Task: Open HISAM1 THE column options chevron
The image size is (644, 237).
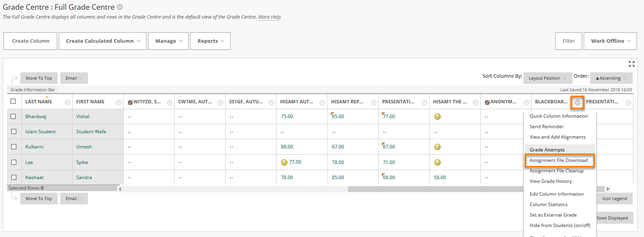Action: coord(476,103)
